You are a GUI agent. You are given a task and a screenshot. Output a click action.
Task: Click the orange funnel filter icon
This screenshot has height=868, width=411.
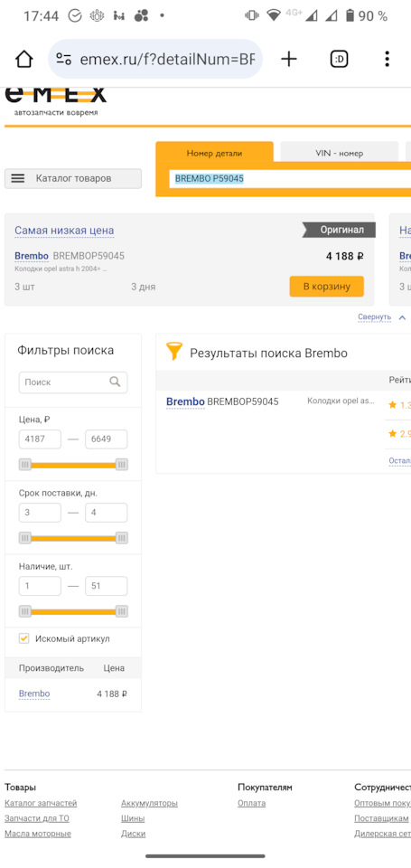174,352
